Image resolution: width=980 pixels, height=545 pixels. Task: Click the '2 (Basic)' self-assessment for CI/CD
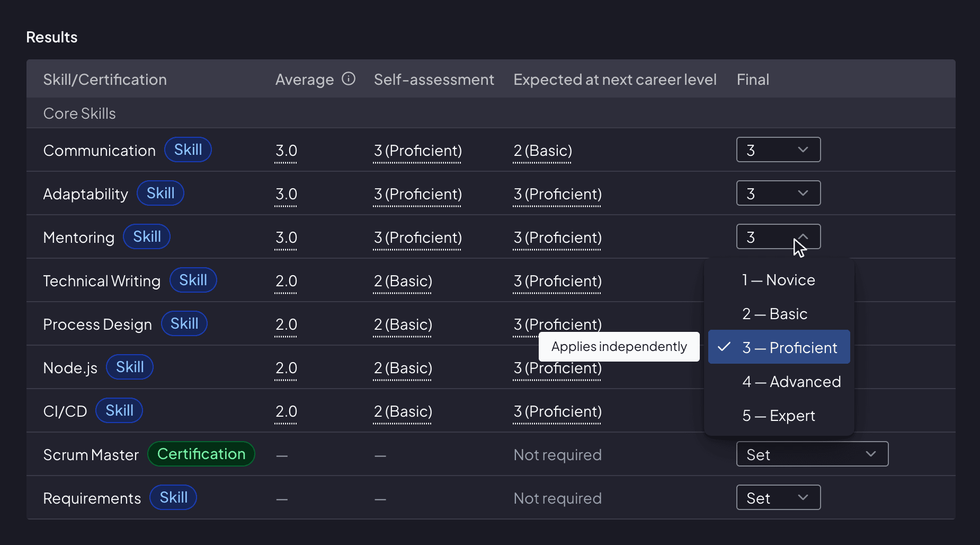tap(403, 412)
